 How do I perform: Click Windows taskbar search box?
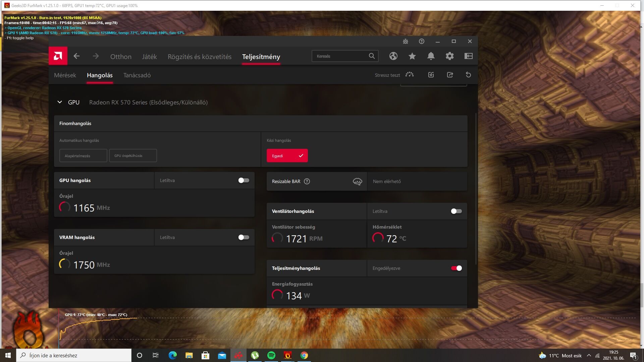[74, 355]
